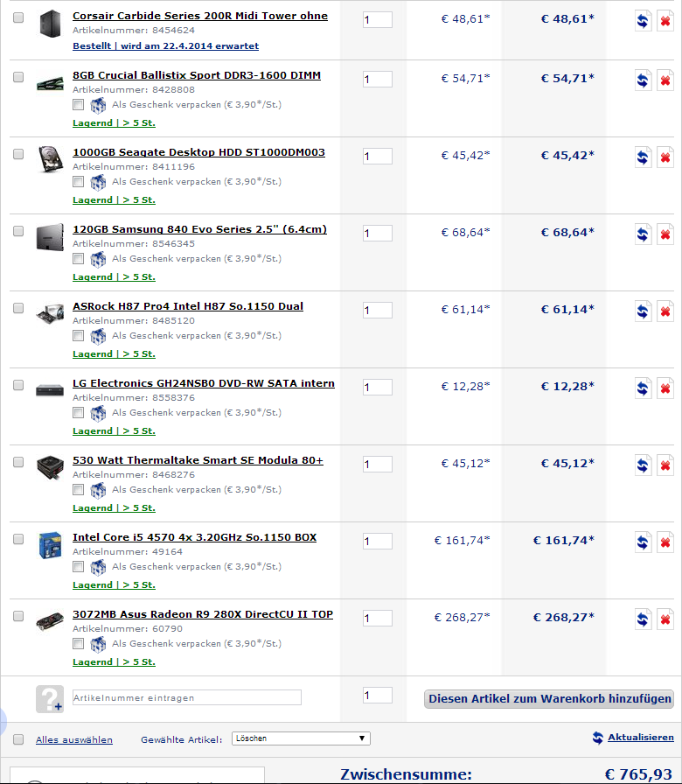The width and height of the screenshot is (682, 784).
Task: Refresh the 120GB Samsung 840 Evo row
Action: coord(643,234)
